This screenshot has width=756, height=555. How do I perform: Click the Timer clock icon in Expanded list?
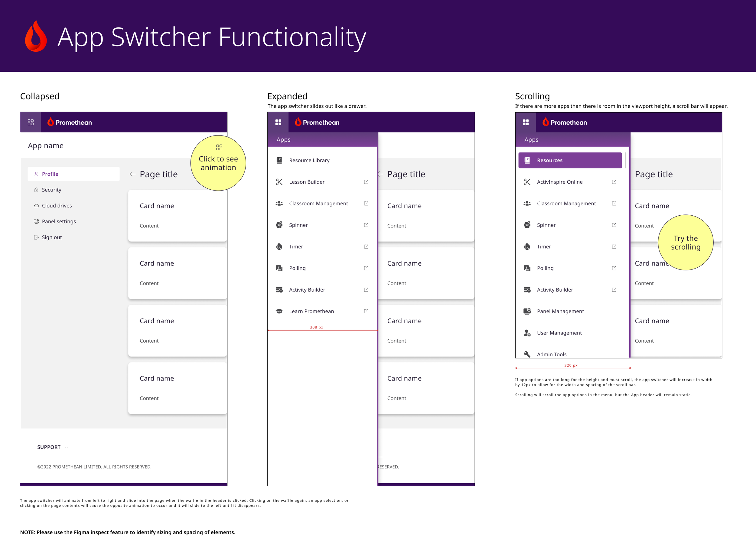coord(279,246)
